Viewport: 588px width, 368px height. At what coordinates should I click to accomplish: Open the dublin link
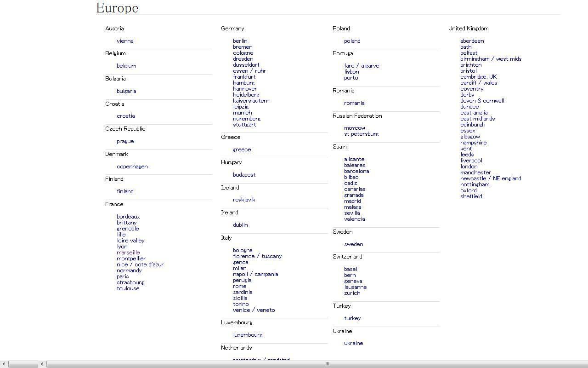tap(240, 225)
